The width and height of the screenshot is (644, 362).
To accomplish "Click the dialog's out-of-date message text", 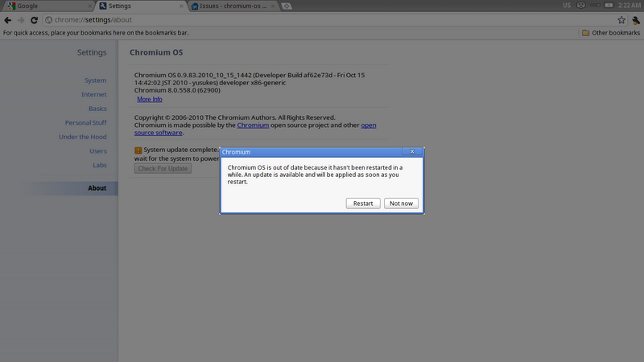I will (315, 175).
